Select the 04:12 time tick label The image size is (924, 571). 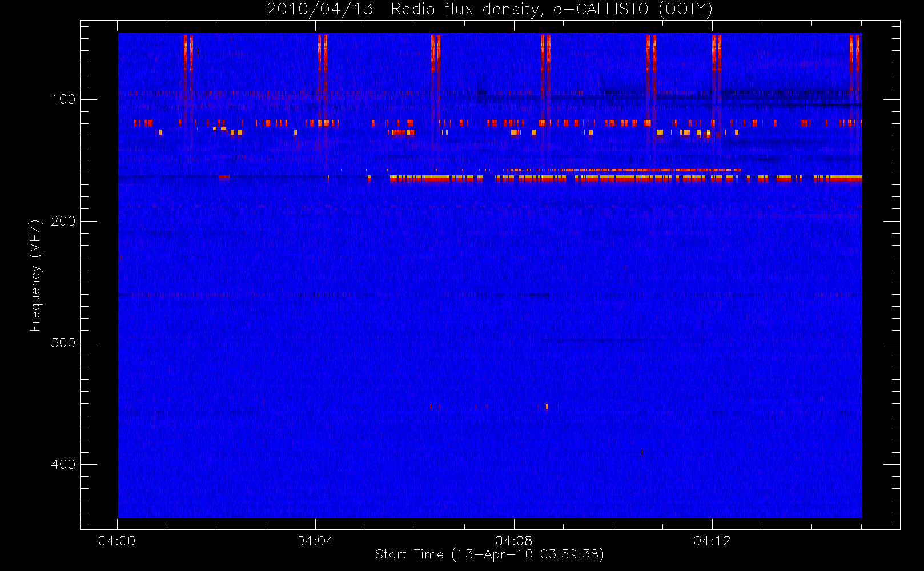click(712, 541)
